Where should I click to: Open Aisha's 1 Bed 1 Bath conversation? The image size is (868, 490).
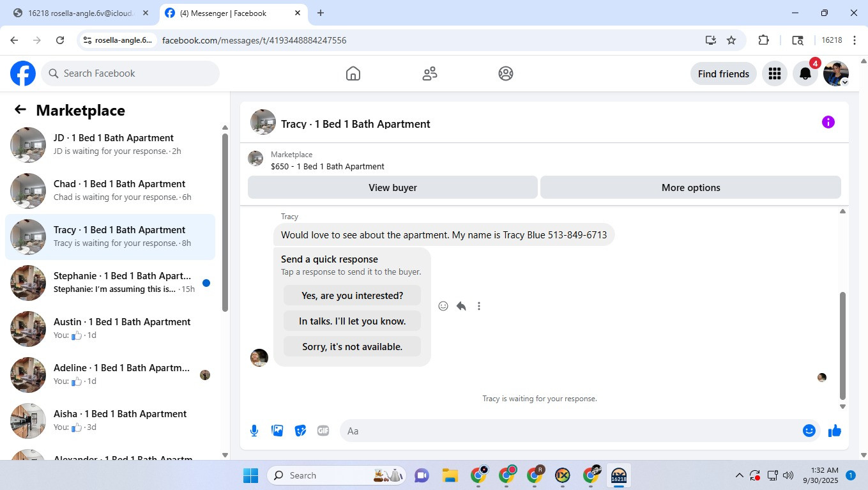[x=110, y=421]
